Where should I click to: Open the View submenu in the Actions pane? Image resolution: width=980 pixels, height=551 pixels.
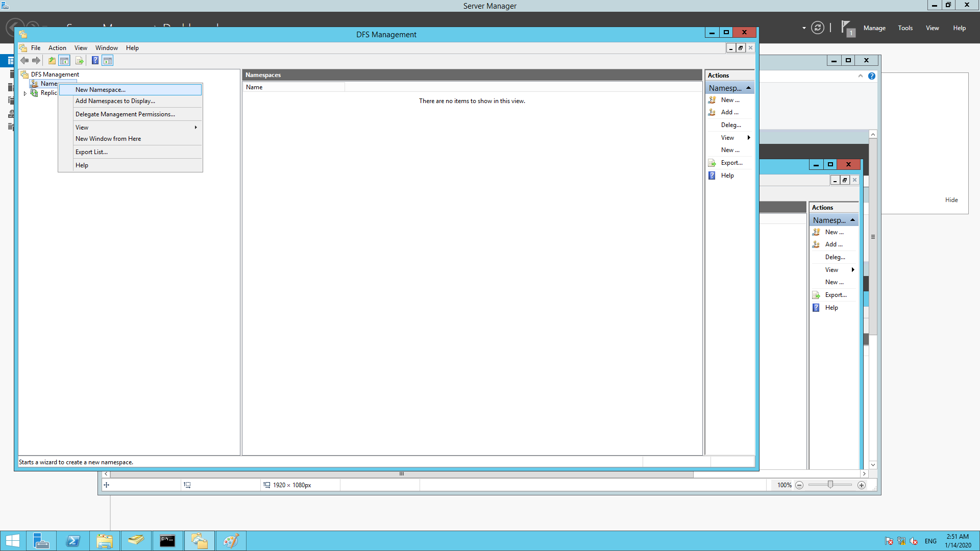727,137
